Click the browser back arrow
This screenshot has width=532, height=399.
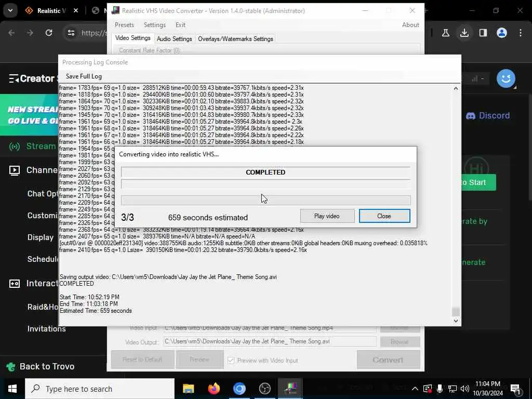click(11, 33)
